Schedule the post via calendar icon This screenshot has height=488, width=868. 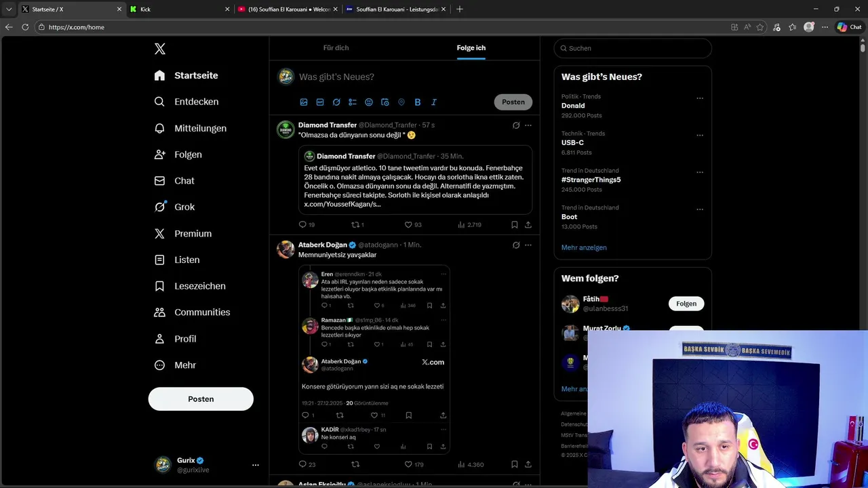pyautogui.click(x=385, y=102)
